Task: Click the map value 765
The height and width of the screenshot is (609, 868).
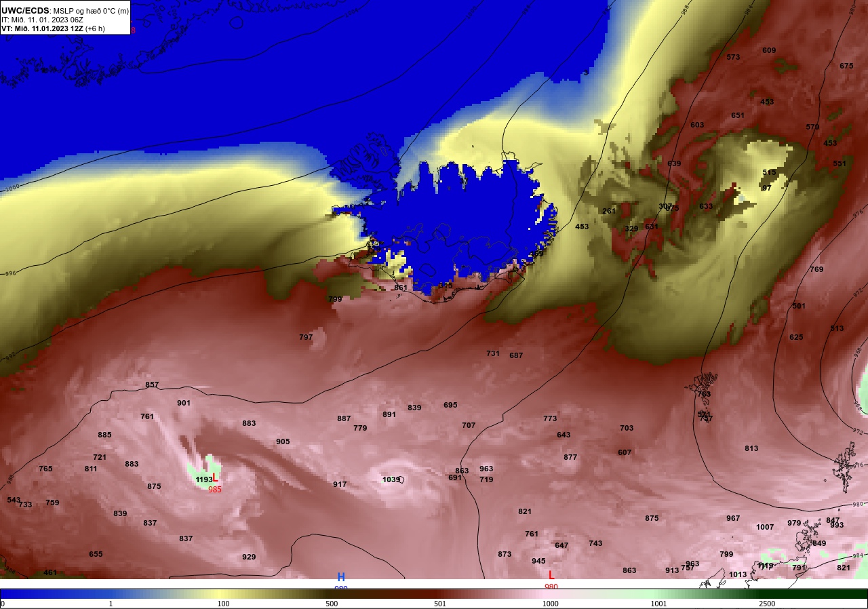Action: coord(45,469)
